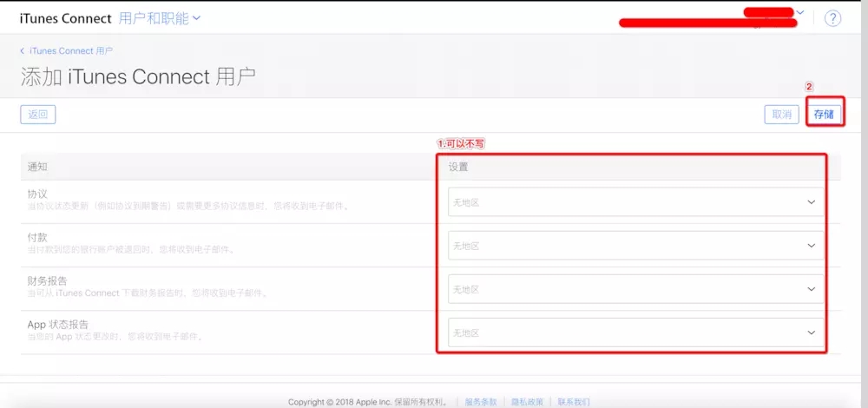Screen dimensions: 868x408
Task: Open the 服务条款 footer link
Action: [x=481, y=402]
